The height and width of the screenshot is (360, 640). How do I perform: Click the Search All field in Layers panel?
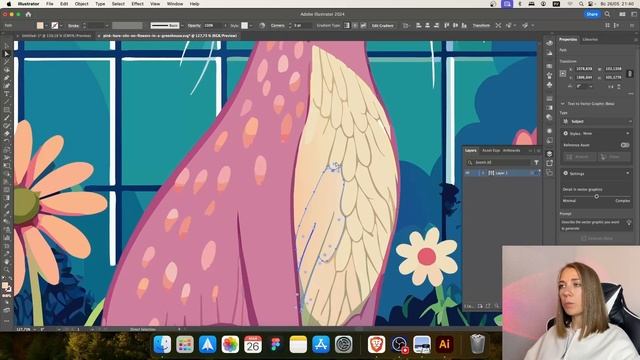coord(498,162)
